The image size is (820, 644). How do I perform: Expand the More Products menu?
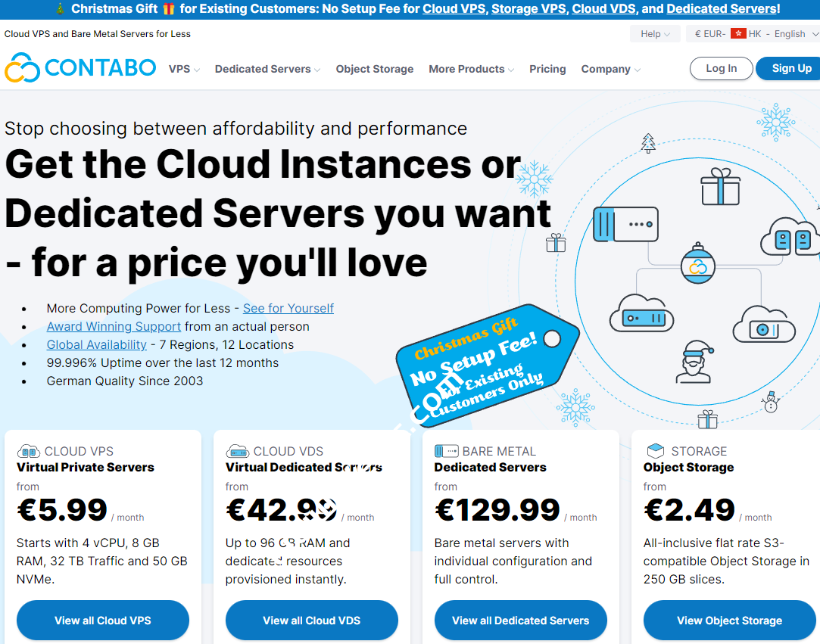(471, 69)
